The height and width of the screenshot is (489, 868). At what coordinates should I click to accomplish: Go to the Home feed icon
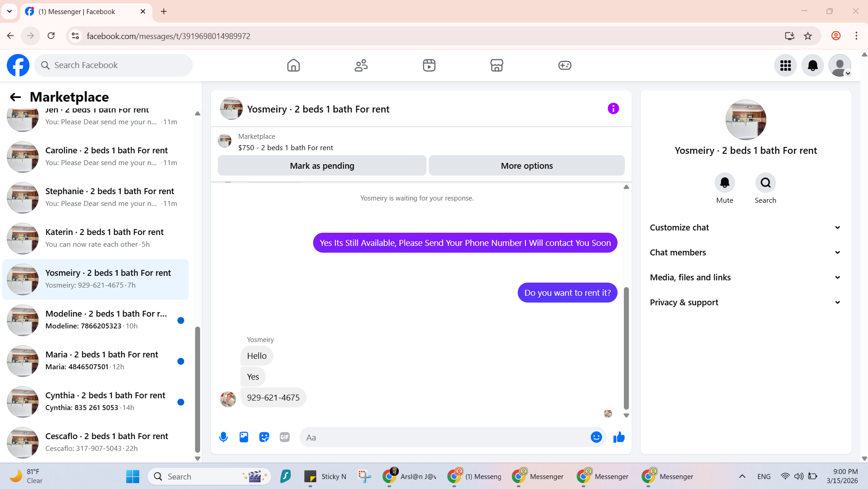pyautogui.click(x=294, y=65)
